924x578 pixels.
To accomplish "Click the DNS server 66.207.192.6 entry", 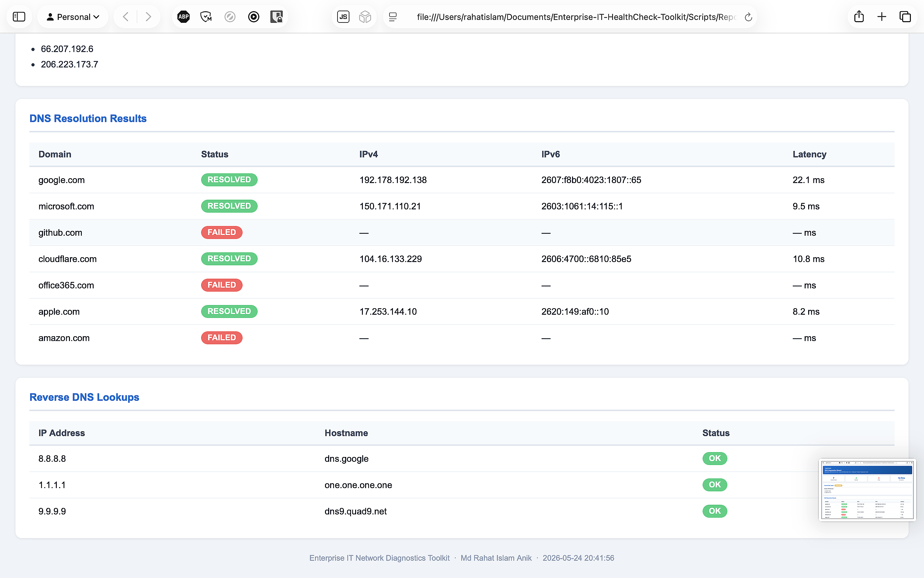I will (67, 49).
